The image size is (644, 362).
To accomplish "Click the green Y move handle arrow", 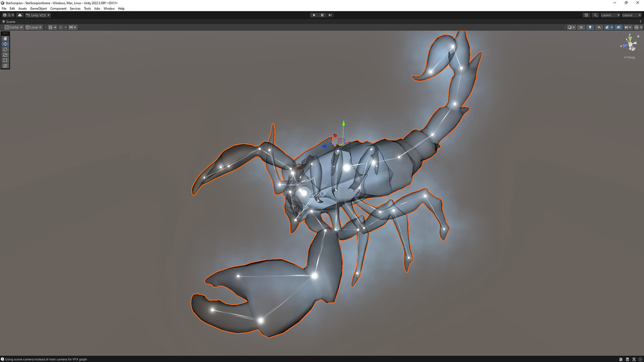I will [x=343, y=123].
